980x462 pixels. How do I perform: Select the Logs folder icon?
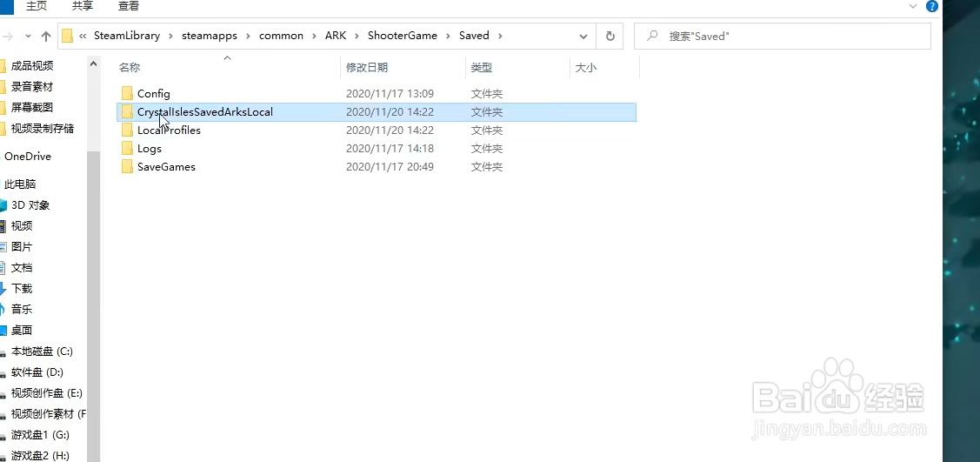click(x=128, y=148)
